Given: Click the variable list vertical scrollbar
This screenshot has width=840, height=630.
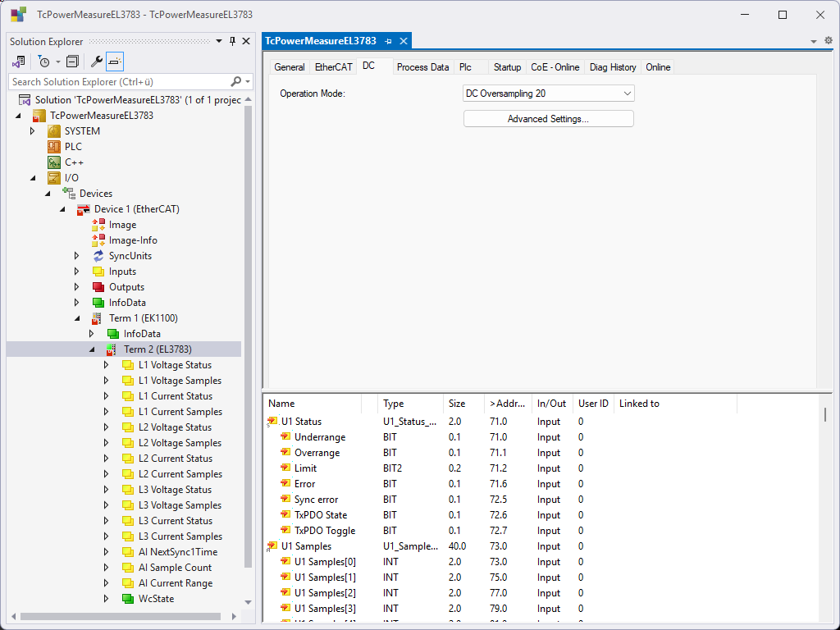Looking at the screenshot, I should (825, 414).
